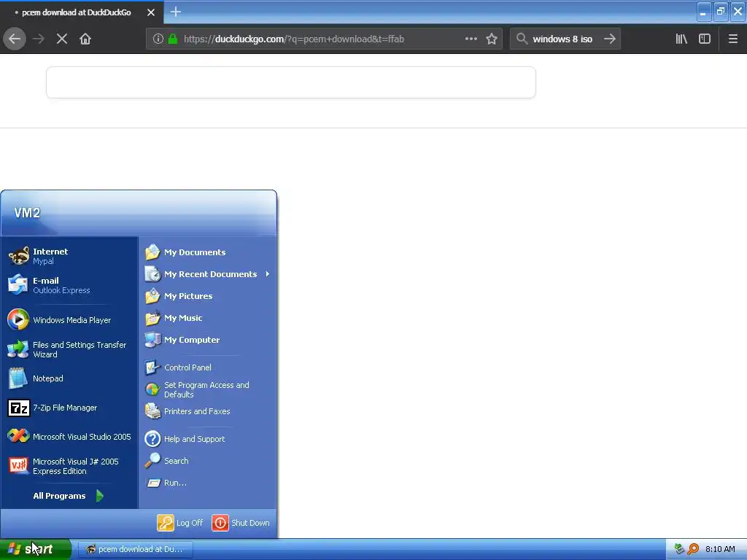This screenshot has height=560, width=747.
Task: Open Search from the Start menu
Action: click(208, 461)
